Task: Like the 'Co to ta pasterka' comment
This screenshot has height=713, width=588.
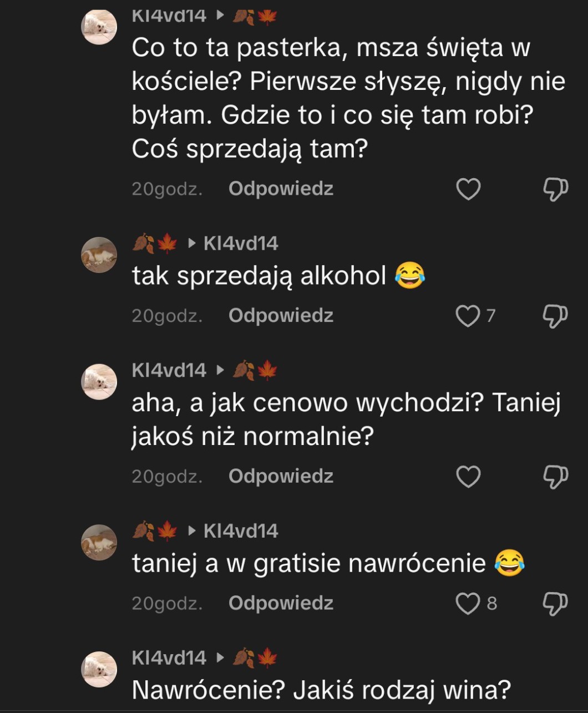Action: pyautogui.click(x=468, y=189)
